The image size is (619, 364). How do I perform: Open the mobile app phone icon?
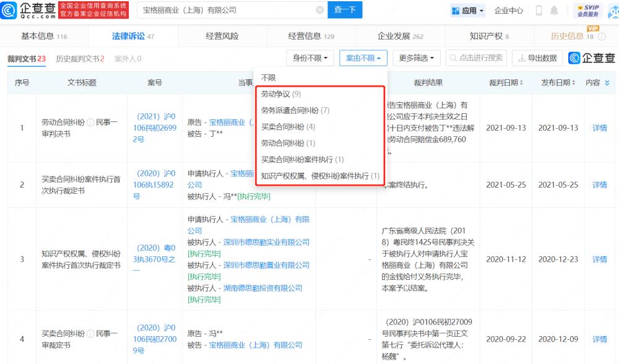click(x=539, y=10)
